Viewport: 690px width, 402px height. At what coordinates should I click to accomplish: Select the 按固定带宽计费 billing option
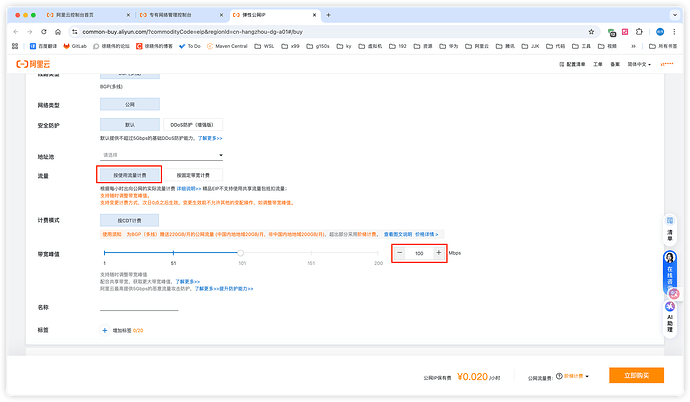tap(192, 175)
